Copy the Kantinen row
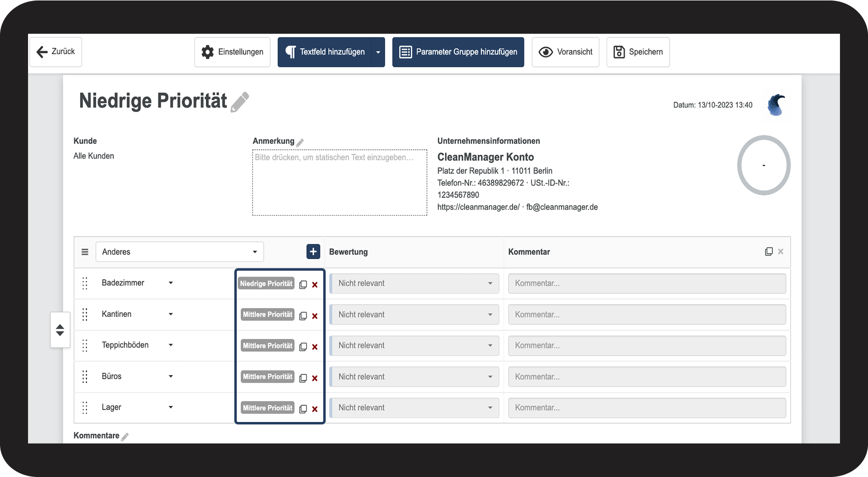 303,316
